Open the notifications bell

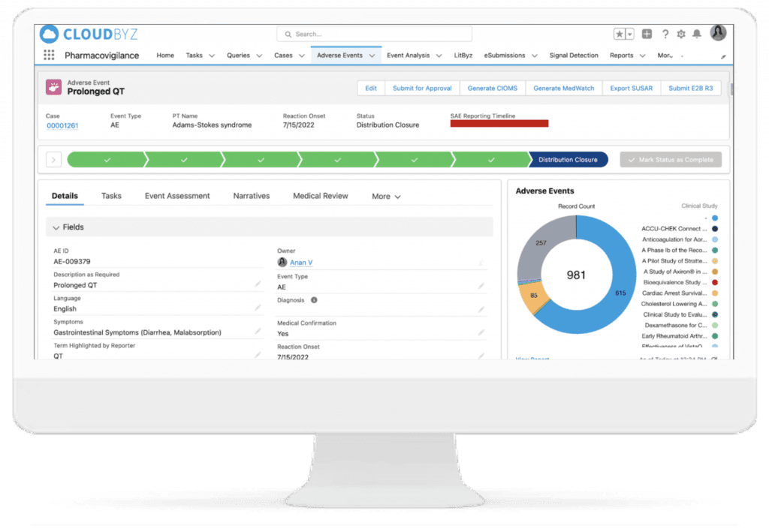pyautogui.click(x=697, y=34)
